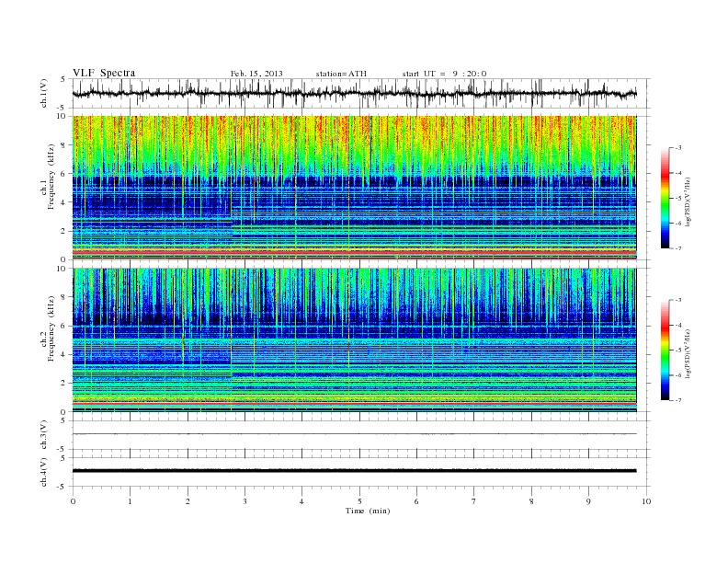Click the 9 minute tick label
This screenshot has width=728, height=563.
pyautogui.click(x=588, y=501)
